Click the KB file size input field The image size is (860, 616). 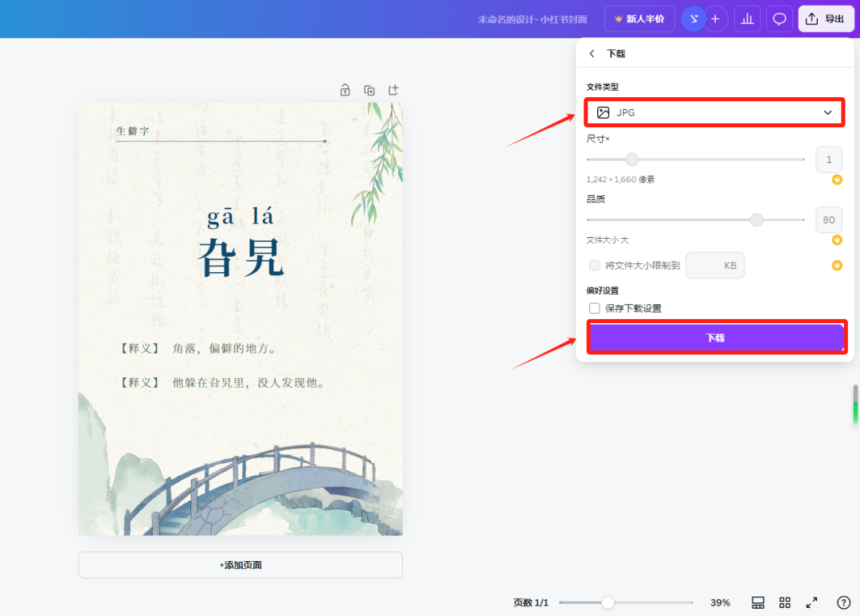point(714,265)
